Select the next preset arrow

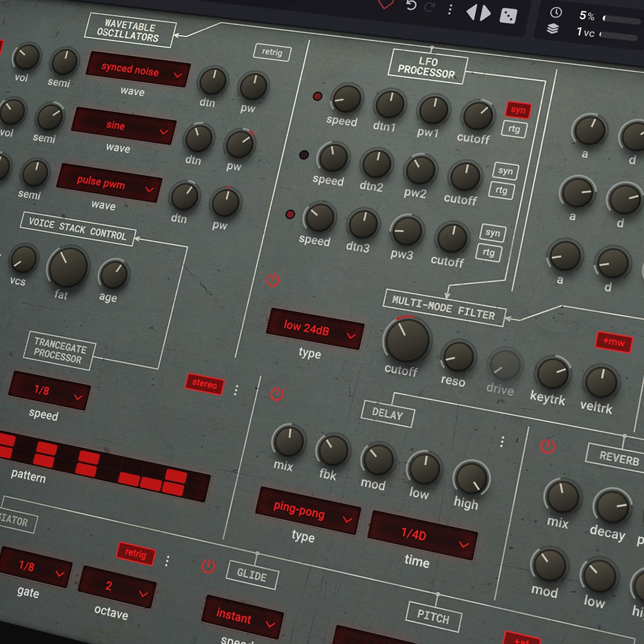point(486,13)
